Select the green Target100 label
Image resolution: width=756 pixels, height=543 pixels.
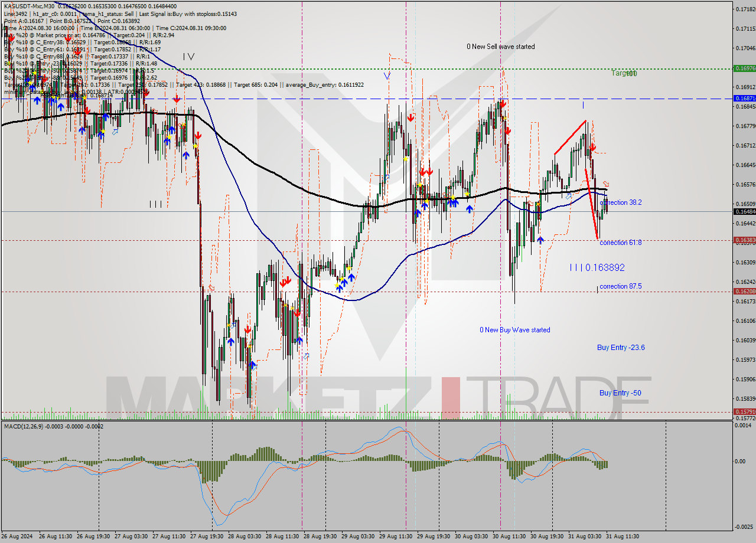click(x=624, y=73)
